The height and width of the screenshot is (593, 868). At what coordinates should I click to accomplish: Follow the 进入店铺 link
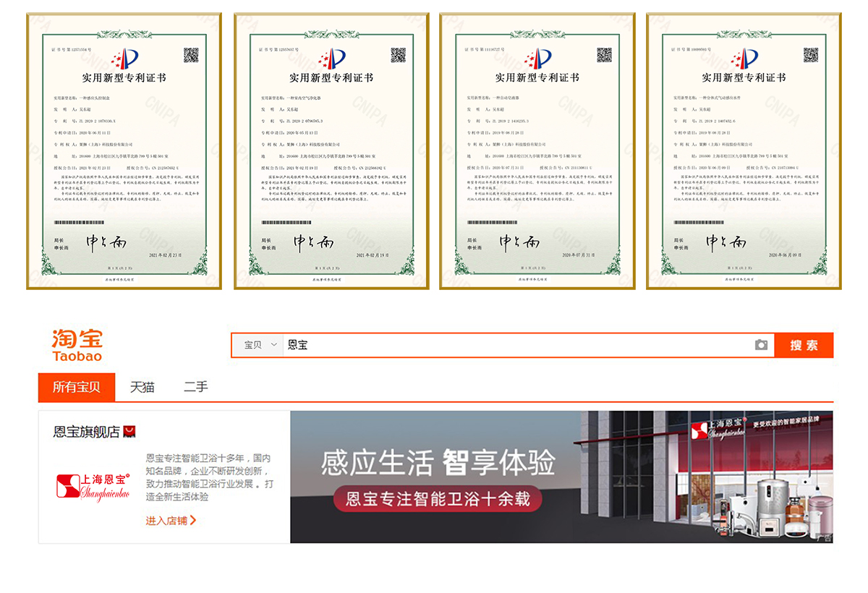pyautogui.click(x=171, y=520)
